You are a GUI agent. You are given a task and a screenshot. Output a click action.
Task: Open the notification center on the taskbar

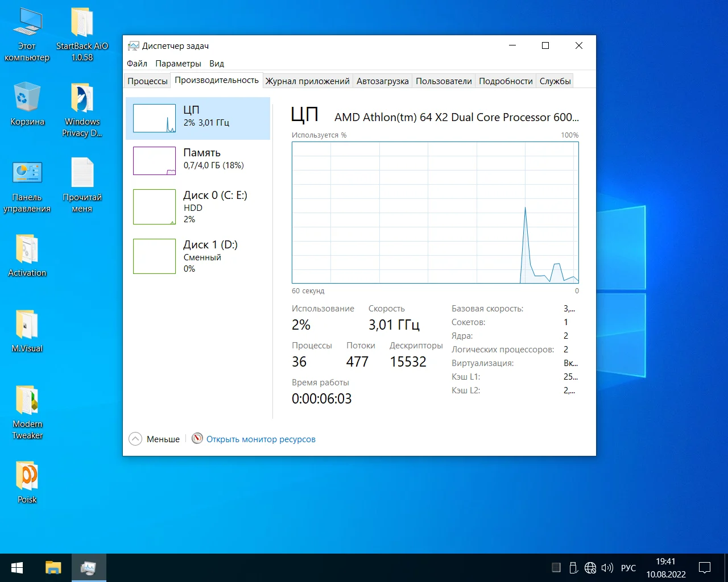705,568
